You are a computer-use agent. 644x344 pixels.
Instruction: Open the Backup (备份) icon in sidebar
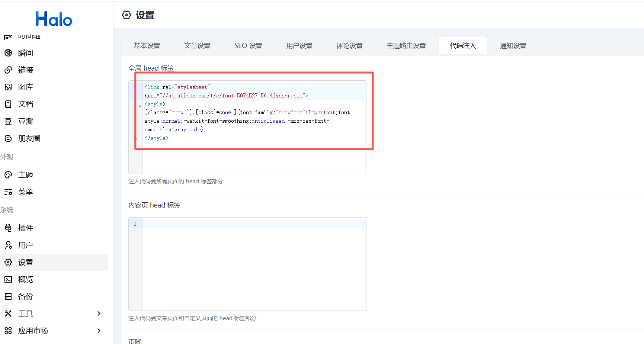pyautogui.click(x=8, y=296)
